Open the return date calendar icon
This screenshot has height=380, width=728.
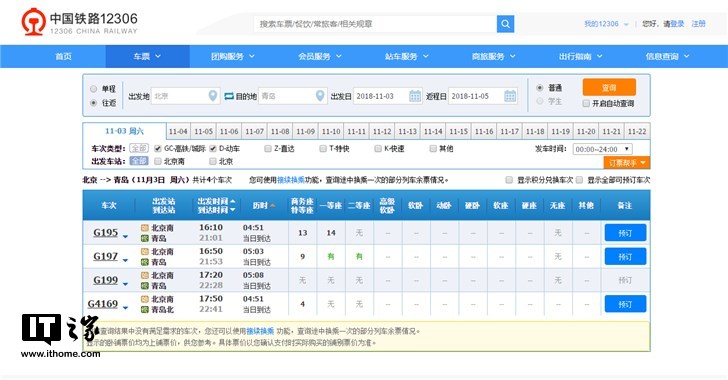(x=510, y=96)
